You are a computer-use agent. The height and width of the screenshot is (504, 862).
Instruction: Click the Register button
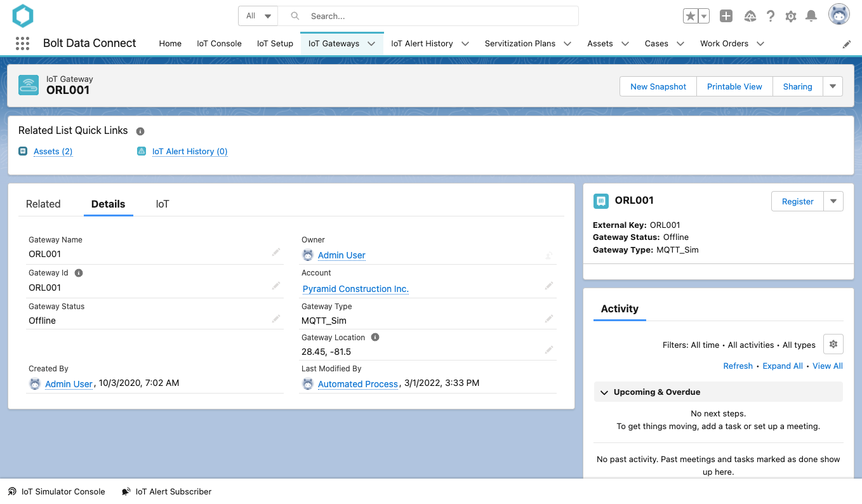point(797,201)
